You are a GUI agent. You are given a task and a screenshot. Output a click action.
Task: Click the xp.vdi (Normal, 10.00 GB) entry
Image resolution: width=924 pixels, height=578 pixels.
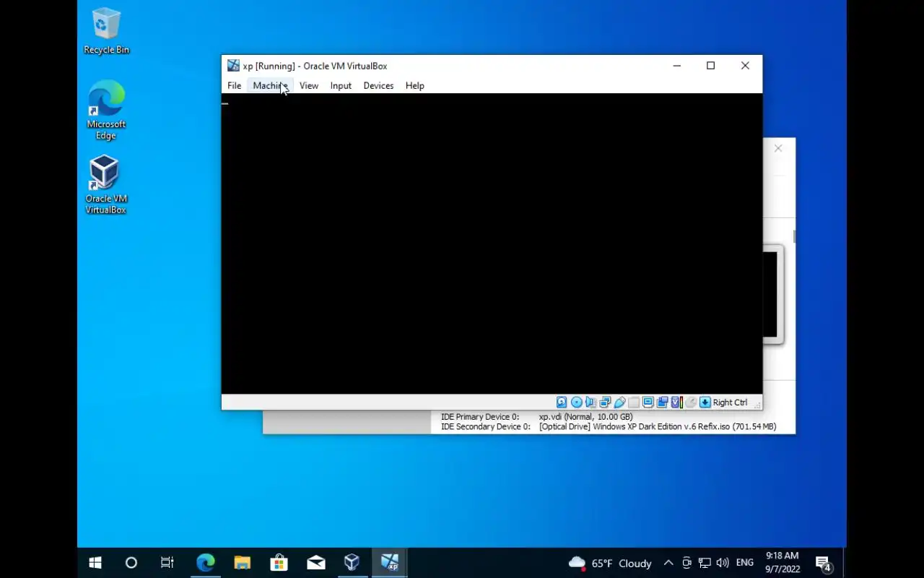pos(585,417)
